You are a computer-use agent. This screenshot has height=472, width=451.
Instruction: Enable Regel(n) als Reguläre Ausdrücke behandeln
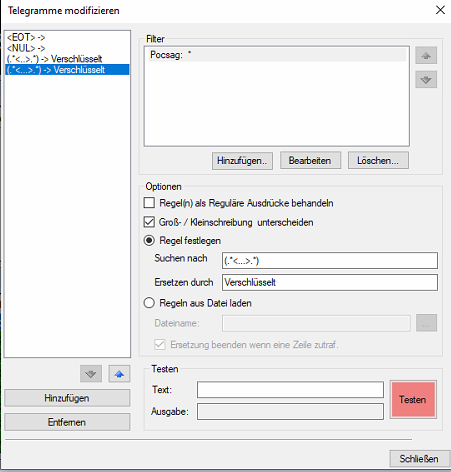coord(149,203)
